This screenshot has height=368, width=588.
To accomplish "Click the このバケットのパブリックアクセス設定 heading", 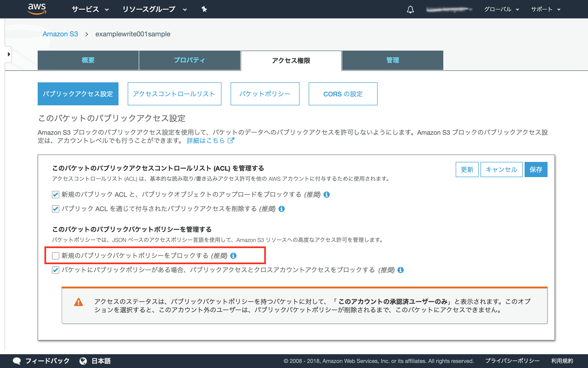I will tap(112, 118).
